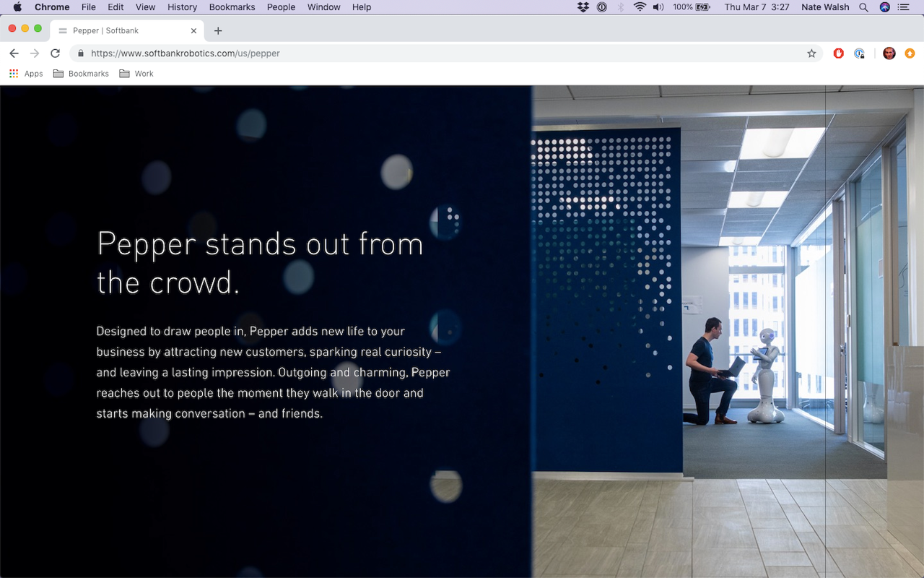Open the Apps shortcut

pos(26,74)
